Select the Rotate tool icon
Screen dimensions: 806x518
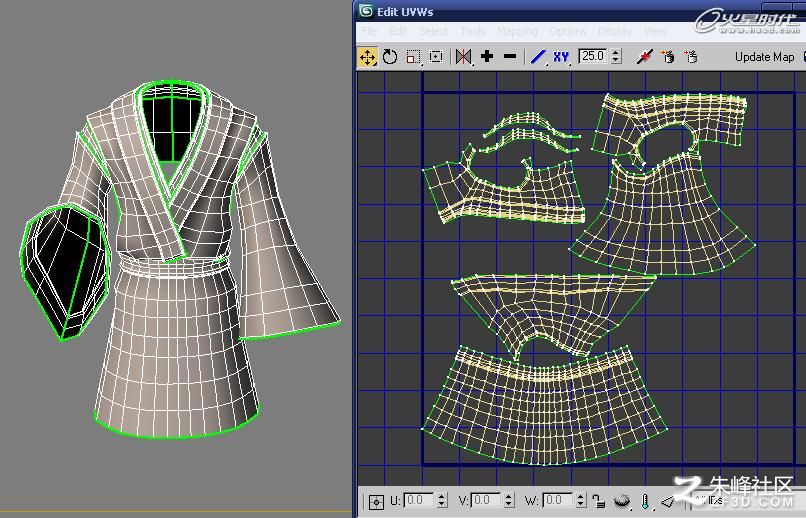click(390, 57)
